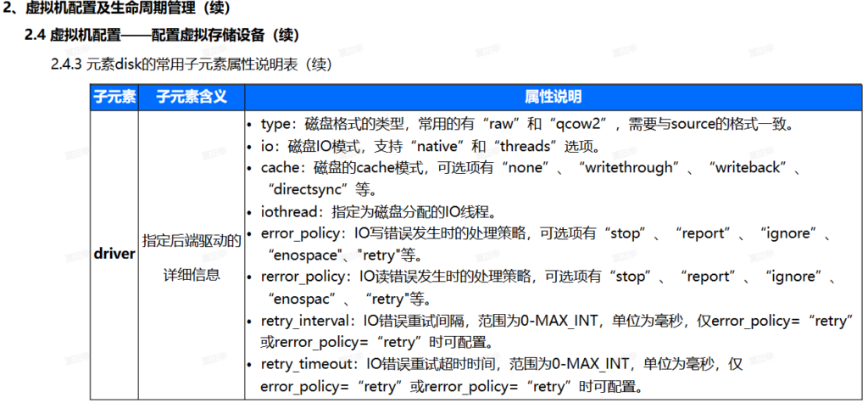Select the 子元素 table column header

point(114,96)
